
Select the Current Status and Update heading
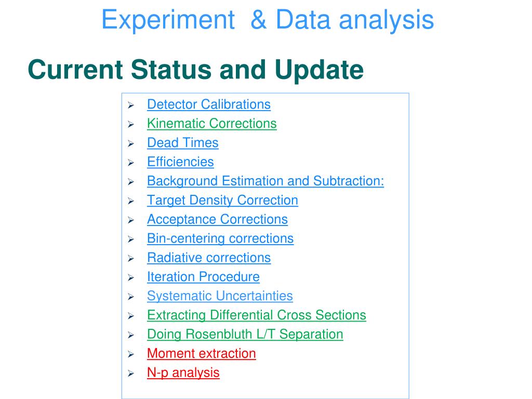[x=196, y=70]
